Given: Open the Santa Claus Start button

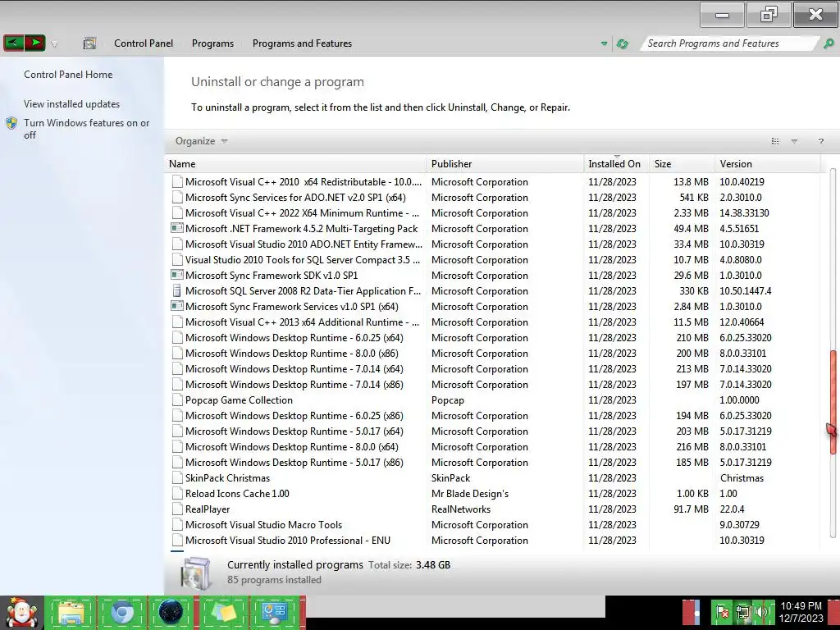Looking at the screenshot, I should coord(21,612).
